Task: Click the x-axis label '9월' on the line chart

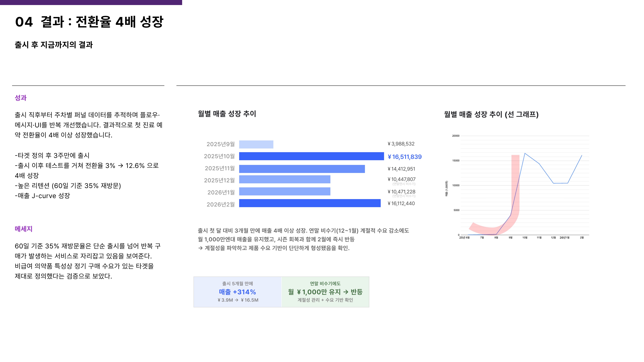Action: click(511, 238)
